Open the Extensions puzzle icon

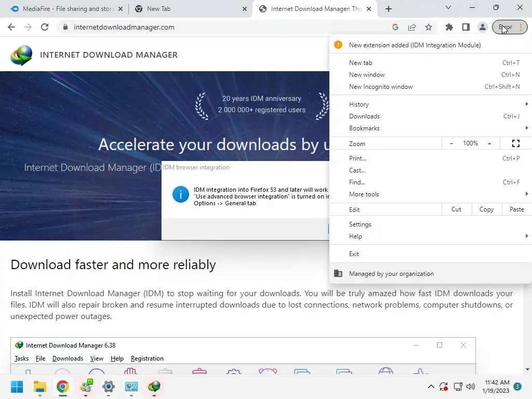449,27
